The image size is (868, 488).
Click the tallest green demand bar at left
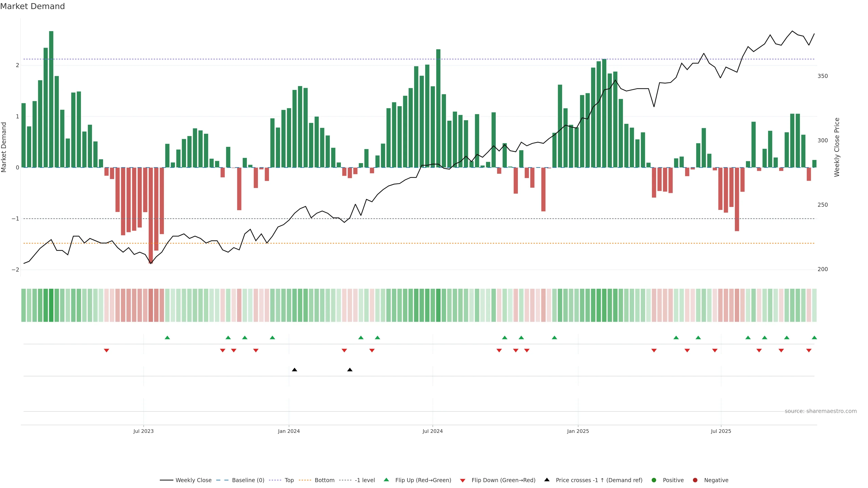point(51,99)
